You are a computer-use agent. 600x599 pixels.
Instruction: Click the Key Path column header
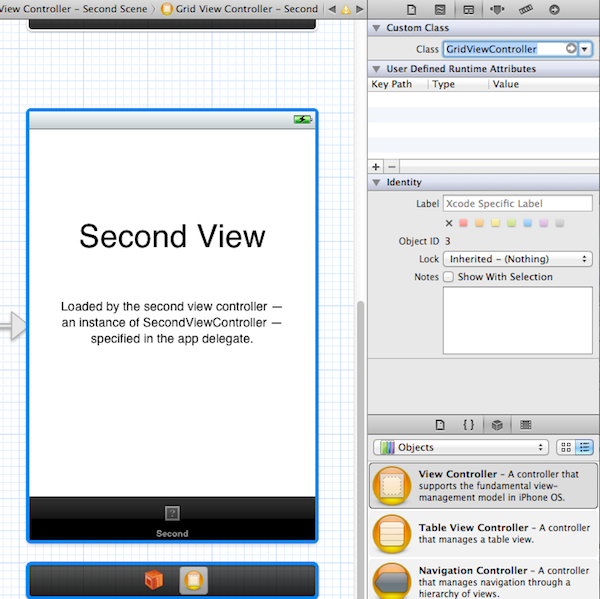pyautogui.click(x=391, y=84)
